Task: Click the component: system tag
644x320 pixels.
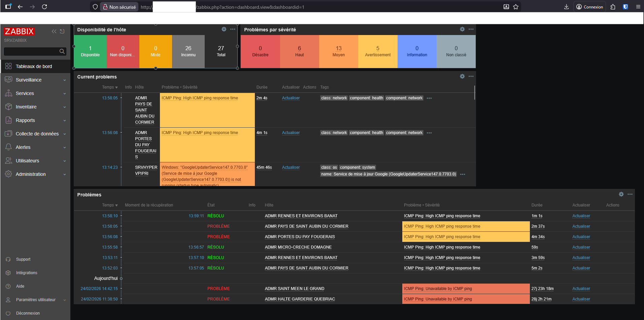Action: 357,167
